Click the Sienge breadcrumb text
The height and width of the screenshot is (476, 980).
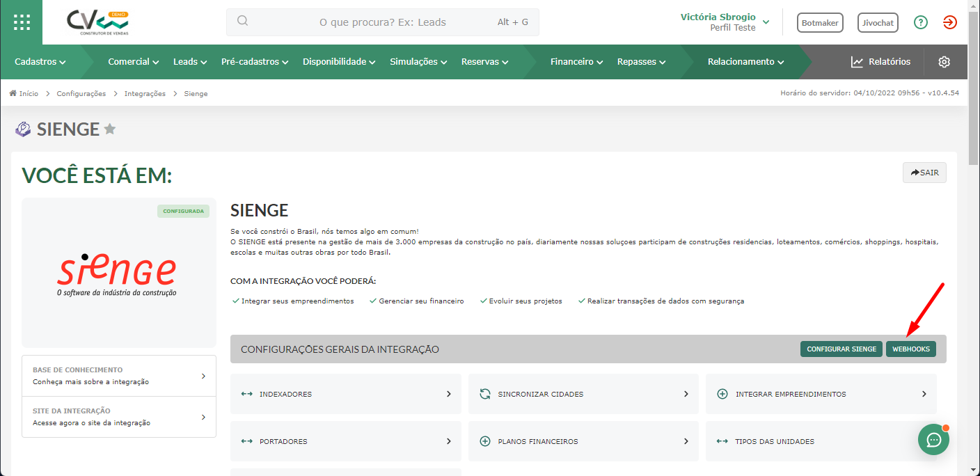196,93
